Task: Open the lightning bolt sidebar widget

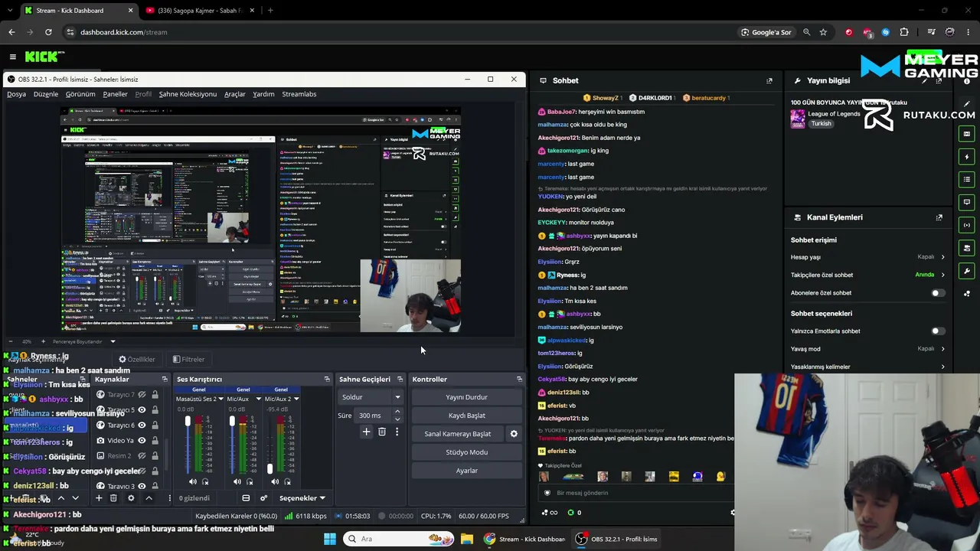Action: [967, 157]
